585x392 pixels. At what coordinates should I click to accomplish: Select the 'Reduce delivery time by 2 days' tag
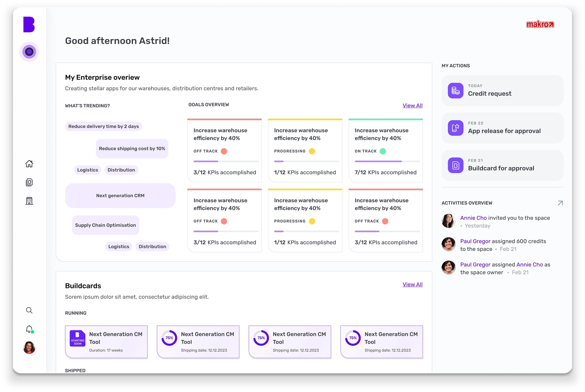click(x=104, y=127)
